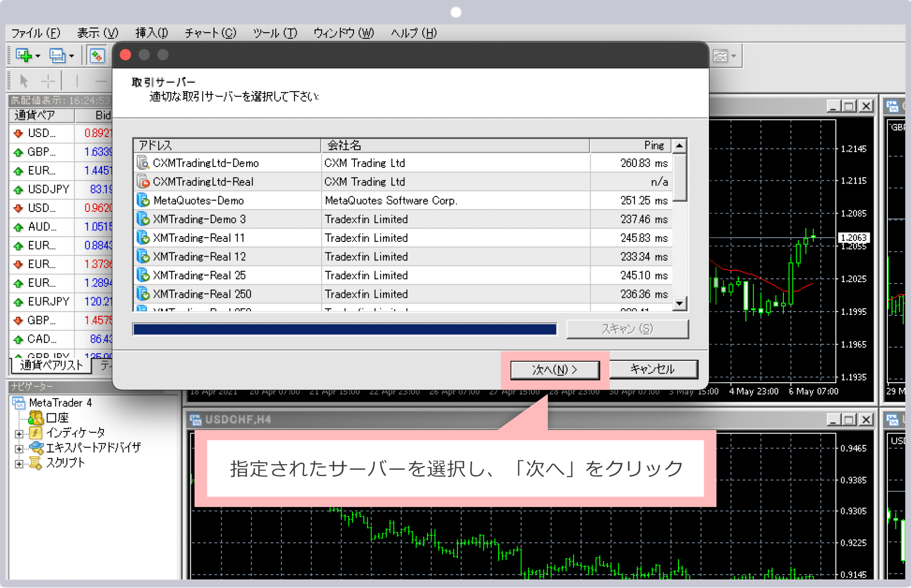Click the CXMTradingLtd-Real server icon

click(x=143, y=182)
